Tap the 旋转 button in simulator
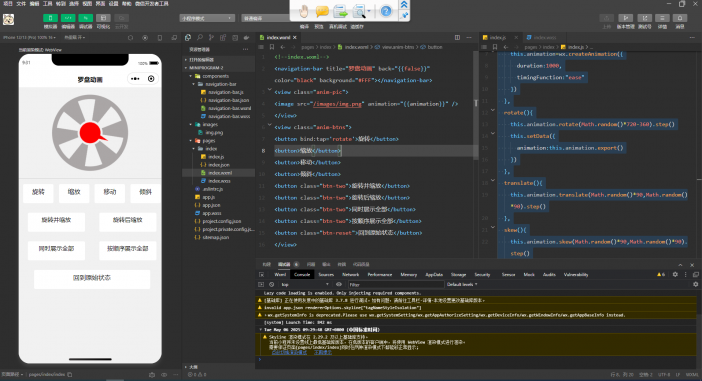Viewport: 702px width, 381px height. (39, 193)
